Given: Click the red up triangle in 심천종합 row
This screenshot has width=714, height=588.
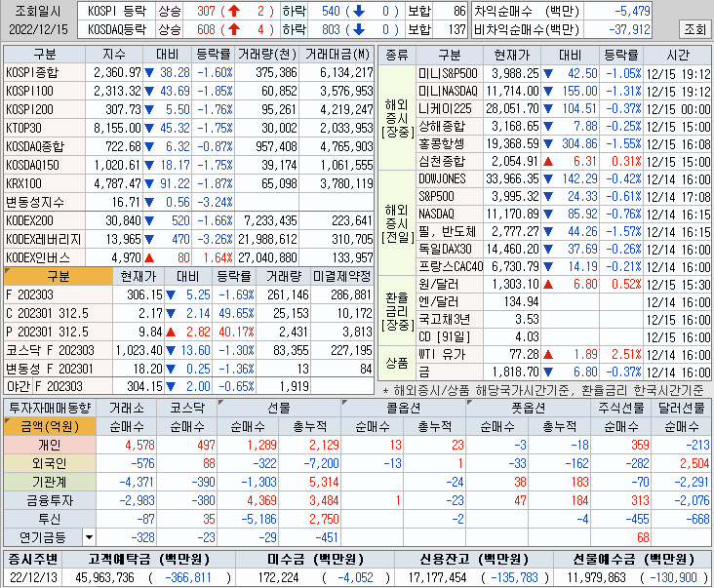Looking at the screenshot, I should pos(548,162).
